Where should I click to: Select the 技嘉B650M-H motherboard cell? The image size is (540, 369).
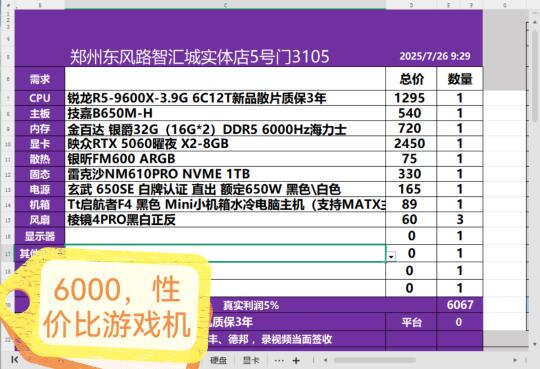pos(225,113)
